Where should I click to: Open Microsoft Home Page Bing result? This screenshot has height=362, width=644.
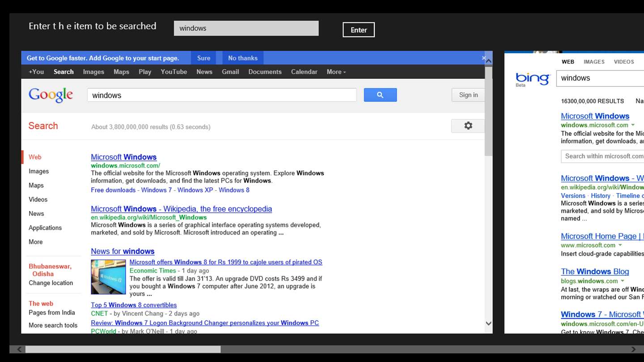(x=602, y=236)
